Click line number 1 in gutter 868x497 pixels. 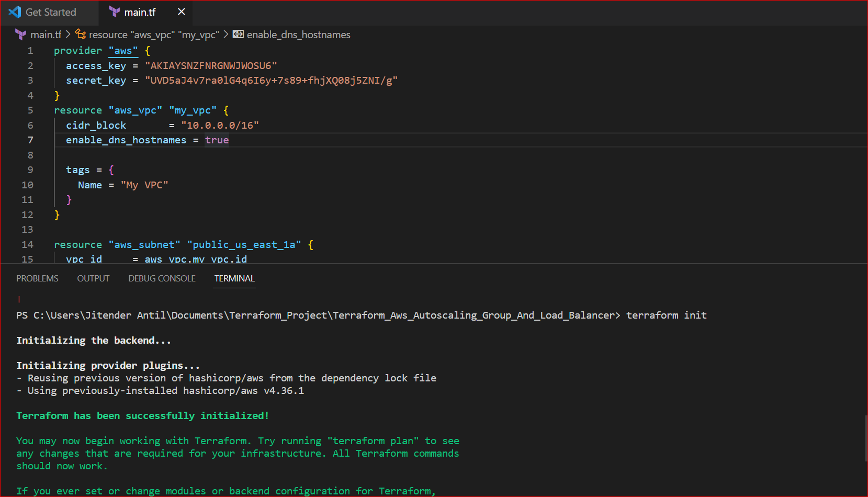30,51
